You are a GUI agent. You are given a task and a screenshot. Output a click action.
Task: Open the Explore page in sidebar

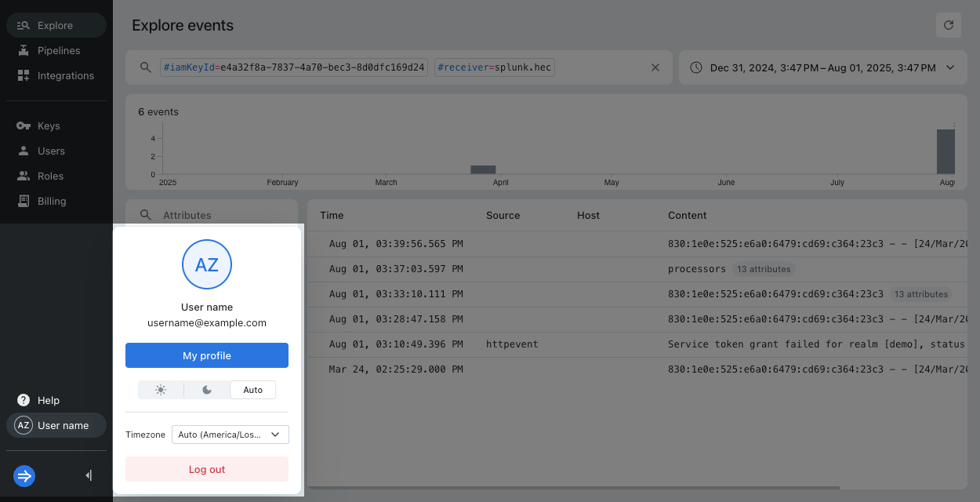(56, 25)
